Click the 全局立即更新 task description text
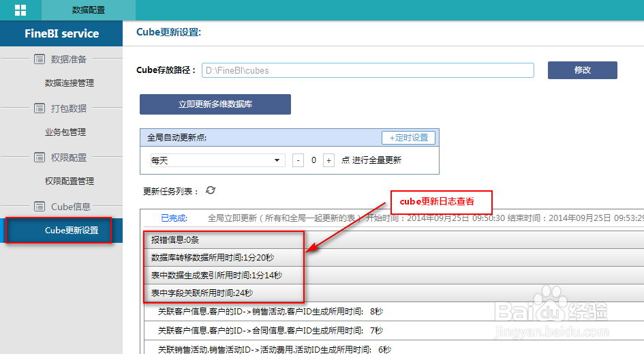Viewport: 644px width, 354px height. point(285,218)
